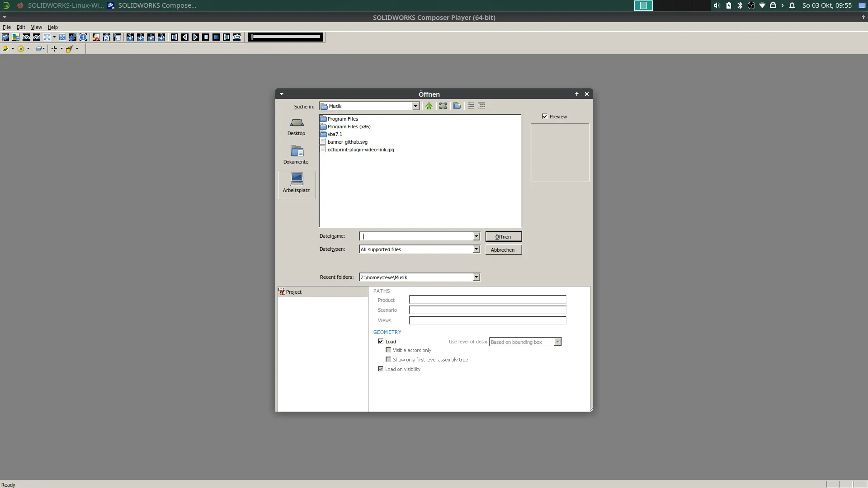Open a Composer project file via toolbar
This screenshot has width=868, height=488.
[x=5, y=37]
